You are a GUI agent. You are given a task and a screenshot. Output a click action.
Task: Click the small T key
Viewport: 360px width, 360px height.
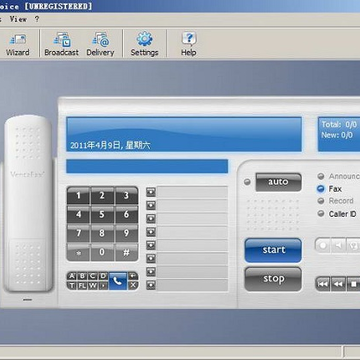pos(72,285)
